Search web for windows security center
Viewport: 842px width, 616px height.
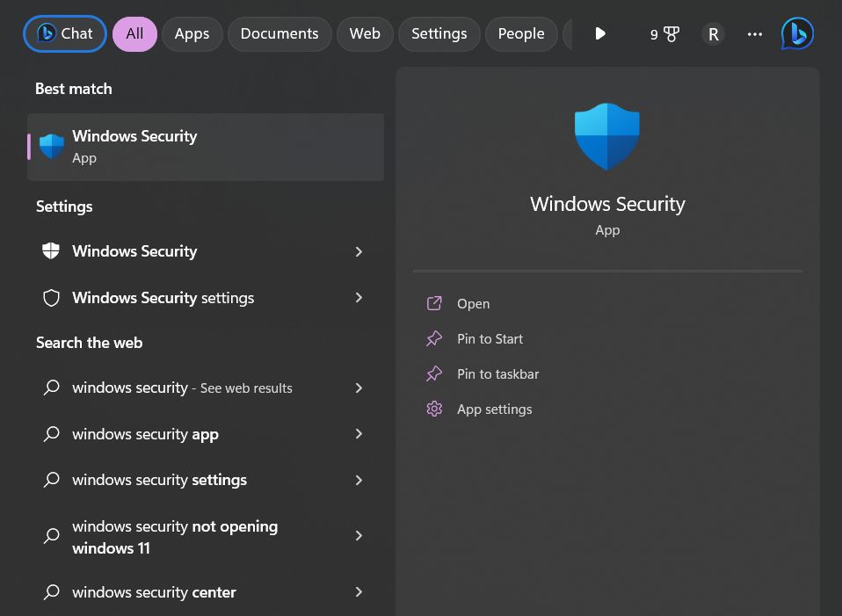pyautogui.click(x=206, y=591)
